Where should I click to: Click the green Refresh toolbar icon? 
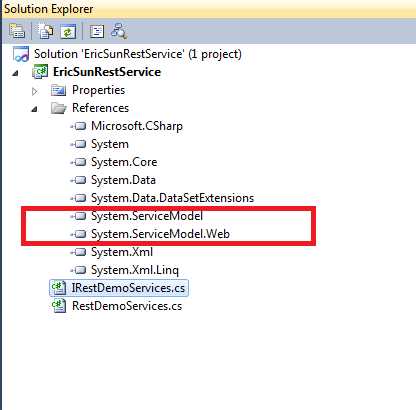[68, 32]
